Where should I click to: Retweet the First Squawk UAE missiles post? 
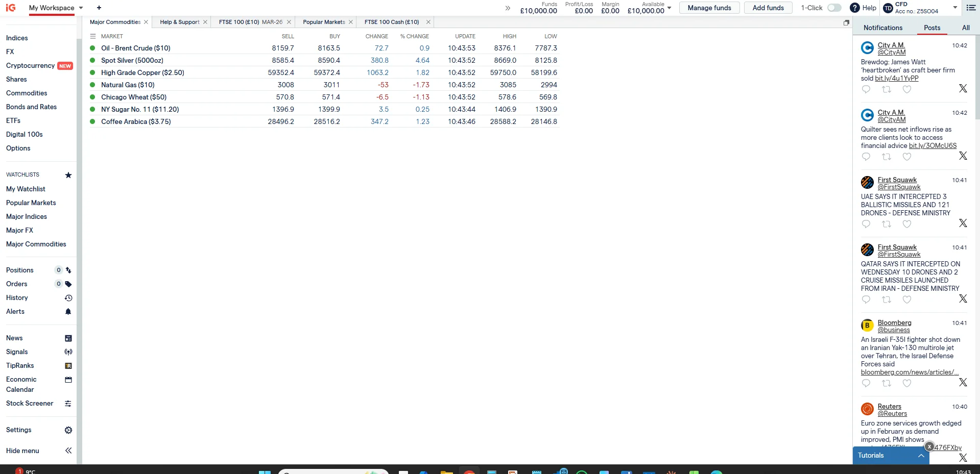(x=887, y=224)
